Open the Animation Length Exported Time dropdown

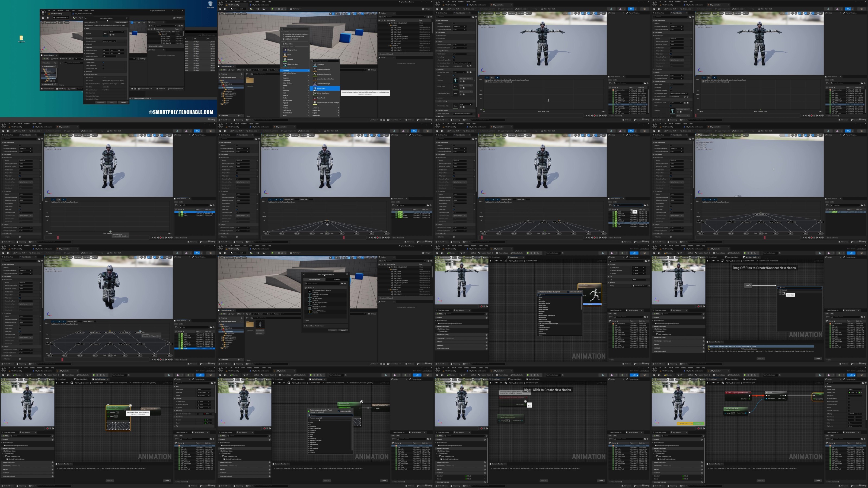point(110,41)
